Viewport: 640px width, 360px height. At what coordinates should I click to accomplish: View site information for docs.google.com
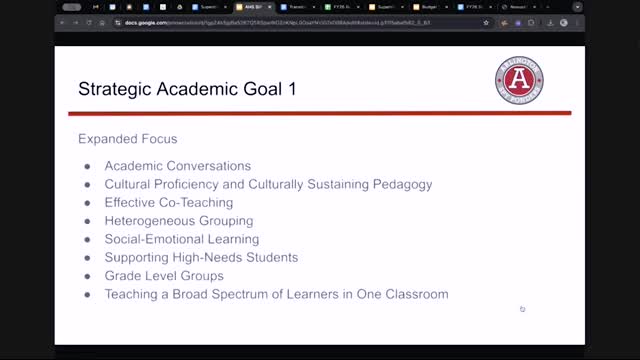118,23
